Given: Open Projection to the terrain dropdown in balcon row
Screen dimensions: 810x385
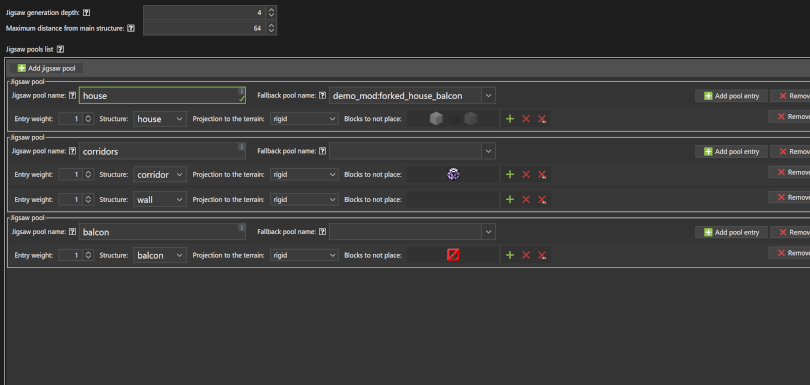Looking at the screenshot, I should [x=304, y=255].
